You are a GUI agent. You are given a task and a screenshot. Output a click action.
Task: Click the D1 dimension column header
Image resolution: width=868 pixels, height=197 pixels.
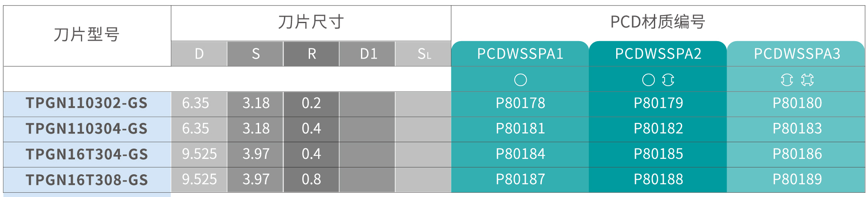[367, 54]
